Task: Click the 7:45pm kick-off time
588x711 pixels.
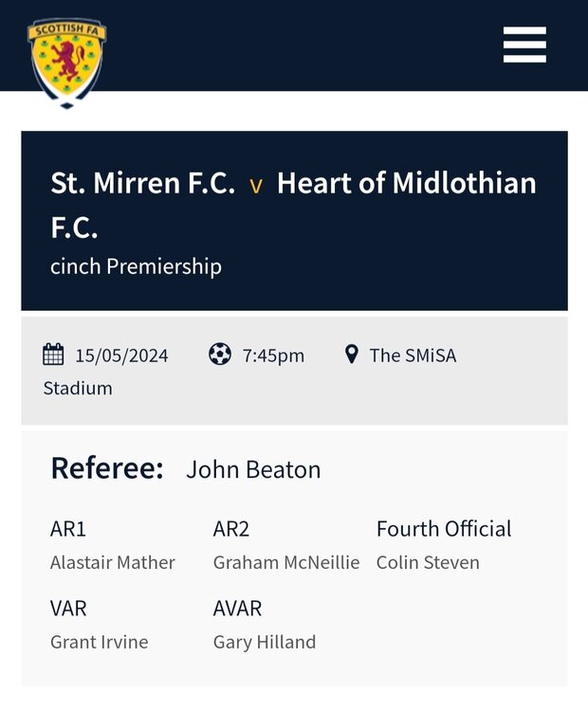Action: [x=273, y=355]
